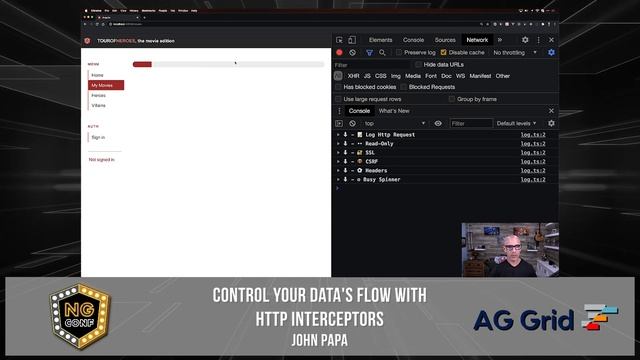Click the Headers gear icon in console

point(360,171)
